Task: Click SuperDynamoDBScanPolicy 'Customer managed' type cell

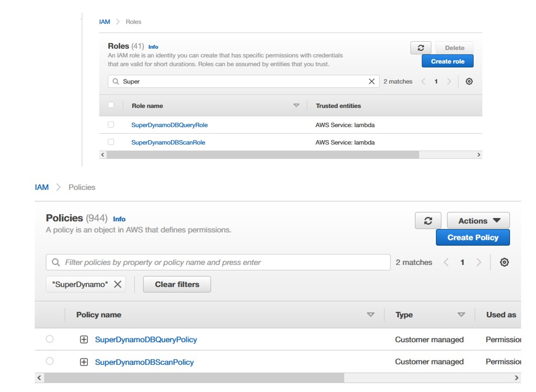Action: (x=429, y=362)
